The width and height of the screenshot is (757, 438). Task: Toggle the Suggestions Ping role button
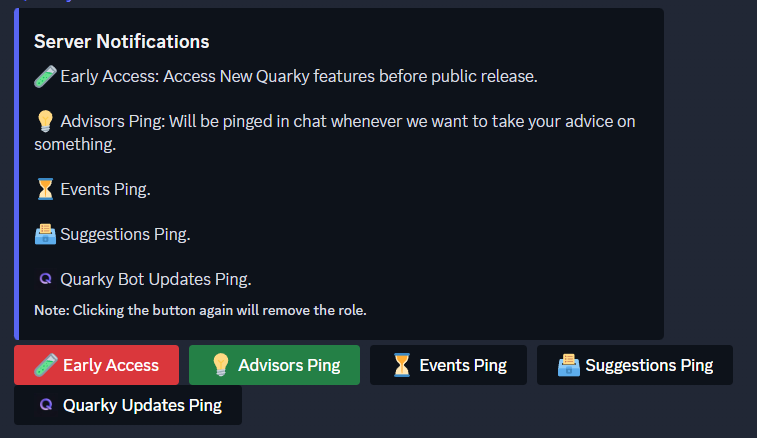(x=634, y=365)
